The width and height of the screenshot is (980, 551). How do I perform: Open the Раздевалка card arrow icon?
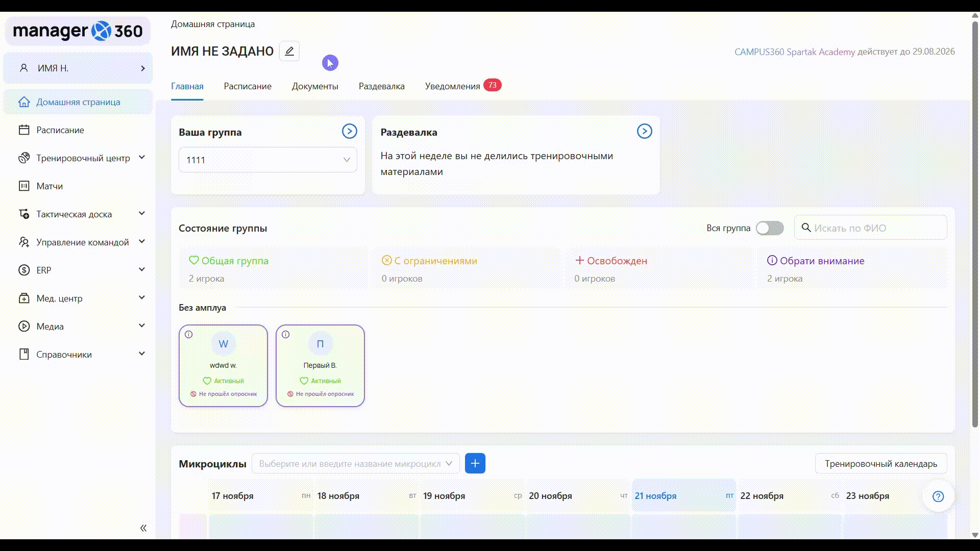644,132
